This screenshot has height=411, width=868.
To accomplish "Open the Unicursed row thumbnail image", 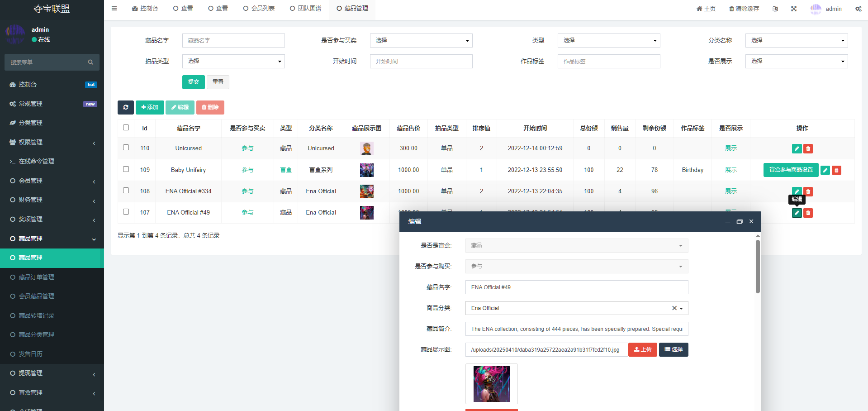I will [x=367, y=148].
